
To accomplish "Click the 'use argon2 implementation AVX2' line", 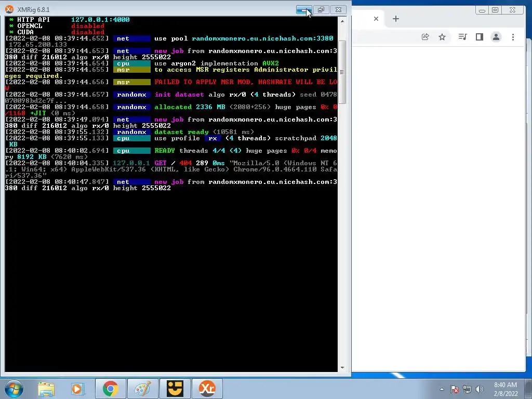I will [x=217, y=63].
